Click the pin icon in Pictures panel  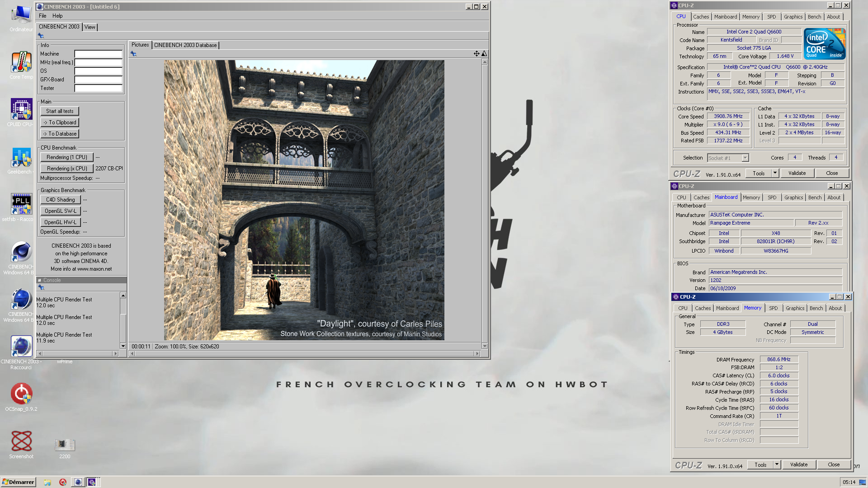133,53
